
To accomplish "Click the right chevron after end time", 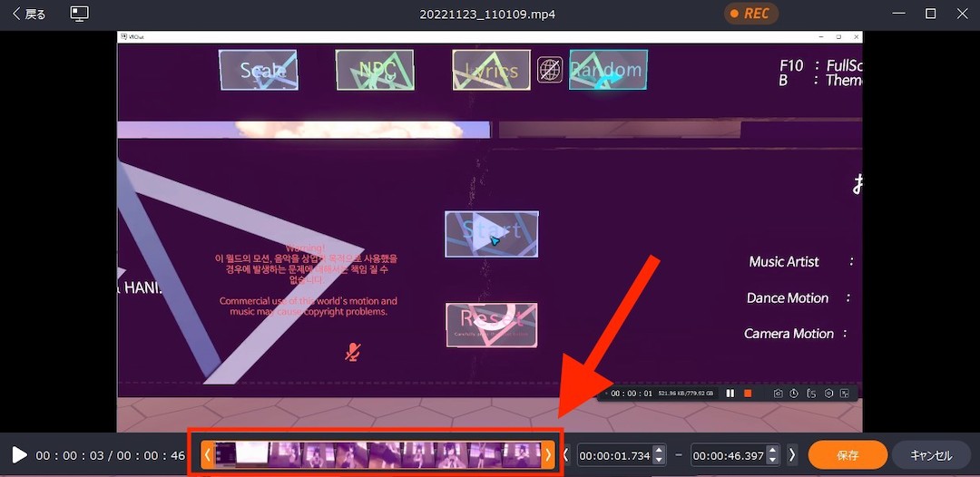I will click(792, 455).
